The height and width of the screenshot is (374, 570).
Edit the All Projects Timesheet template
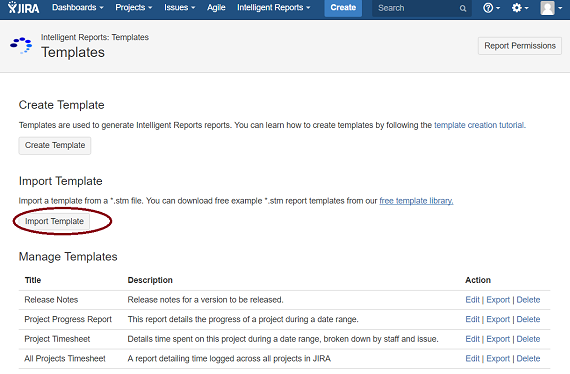click(472, 359)
